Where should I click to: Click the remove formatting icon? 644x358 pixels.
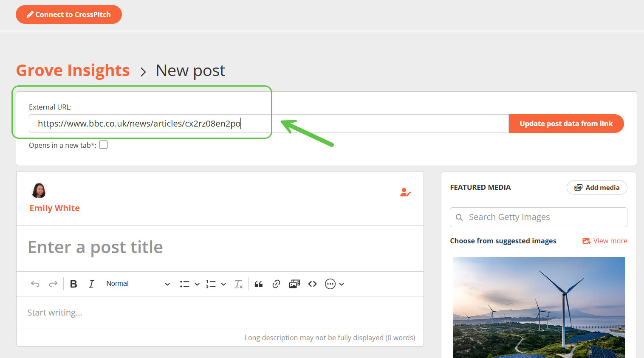[238, 284]
